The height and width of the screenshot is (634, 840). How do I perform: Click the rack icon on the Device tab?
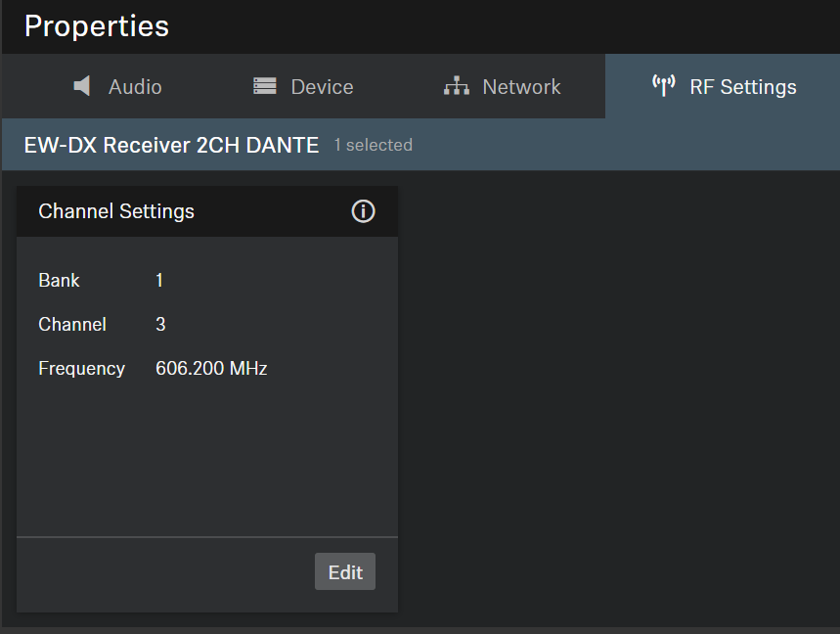click(265, 86)
